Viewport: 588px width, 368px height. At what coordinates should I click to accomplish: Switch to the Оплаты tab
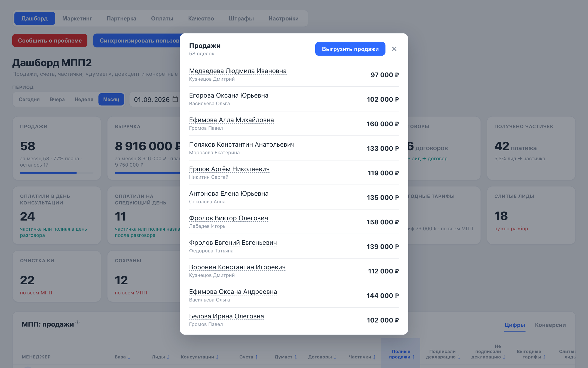click(x=162, y=19)
